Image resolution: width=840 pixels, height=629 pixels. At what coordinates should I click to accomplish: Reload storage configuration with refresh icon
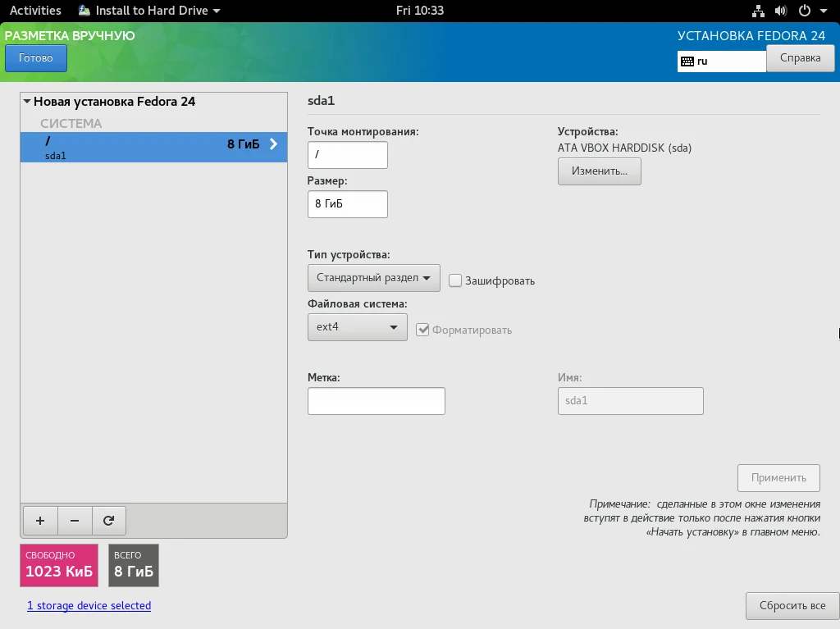point(109,521)
